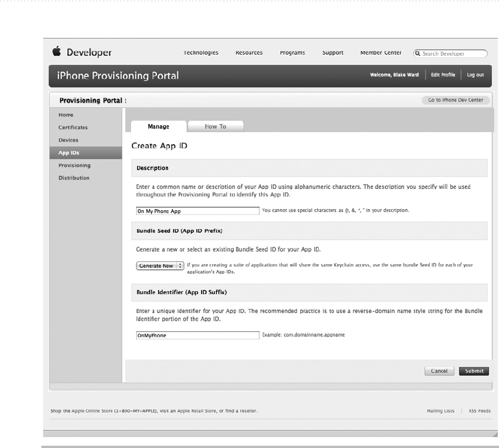This screenshot has height=448, width=499.
Task: Open the Generate New dropdown
Action: tap(160, 265)
